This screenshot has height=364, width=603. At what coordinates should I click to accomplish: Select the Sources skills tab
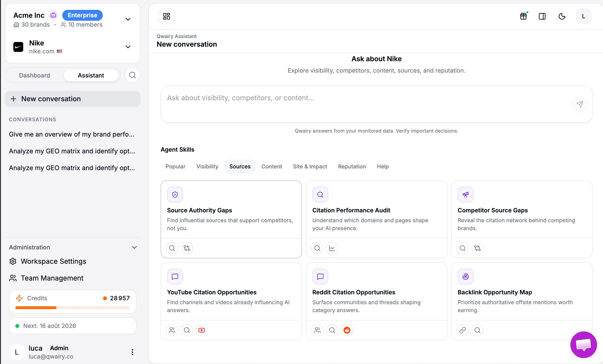(240, 166)
